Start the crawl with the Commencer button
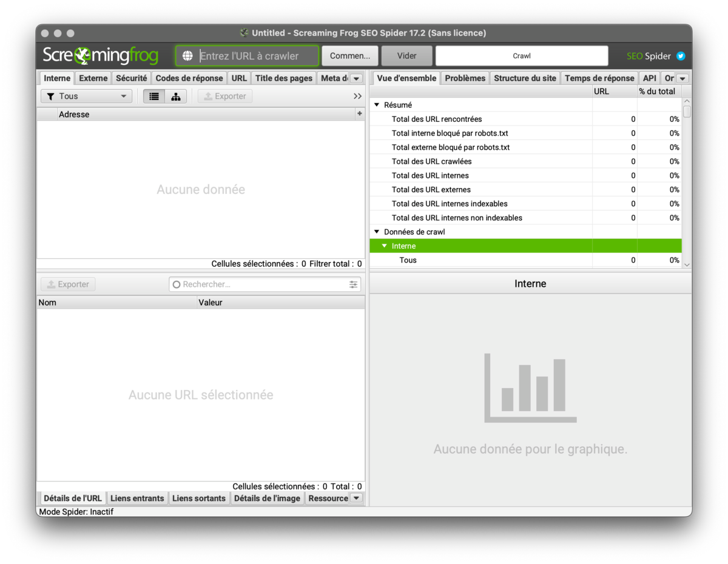 350,56
